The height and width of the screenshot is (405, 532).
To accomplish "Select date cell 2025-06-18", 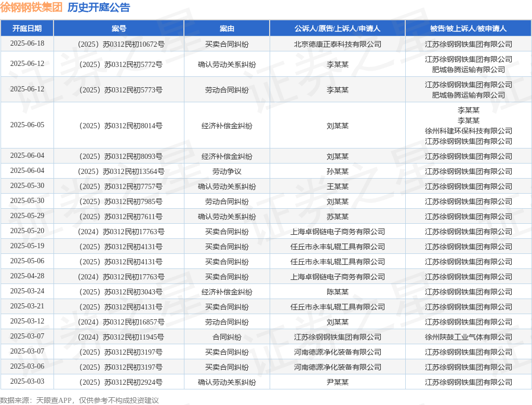I will click(x=27, y=44).
